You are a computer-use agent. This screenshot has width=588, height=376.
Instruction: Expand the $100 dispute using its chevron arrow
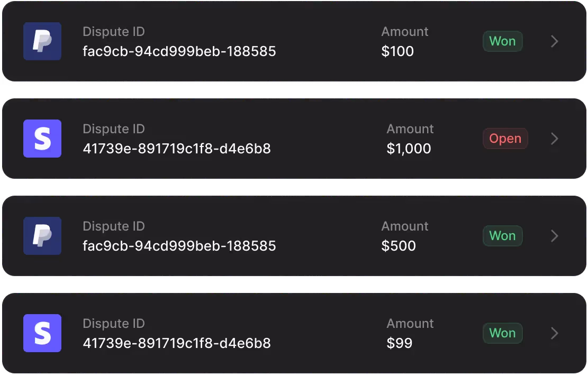click(555, 41)
